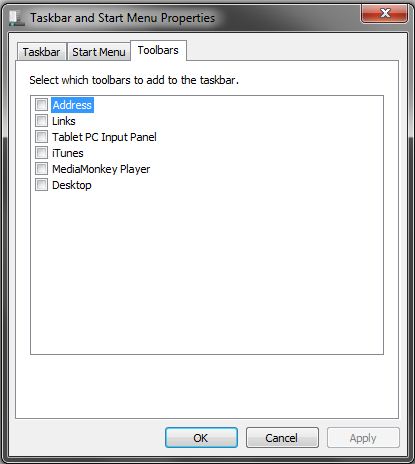The height and width of the screenshot is (464, 415).
Task: Check the Tablet PC Input Panel box
Action: click(41, 137)
